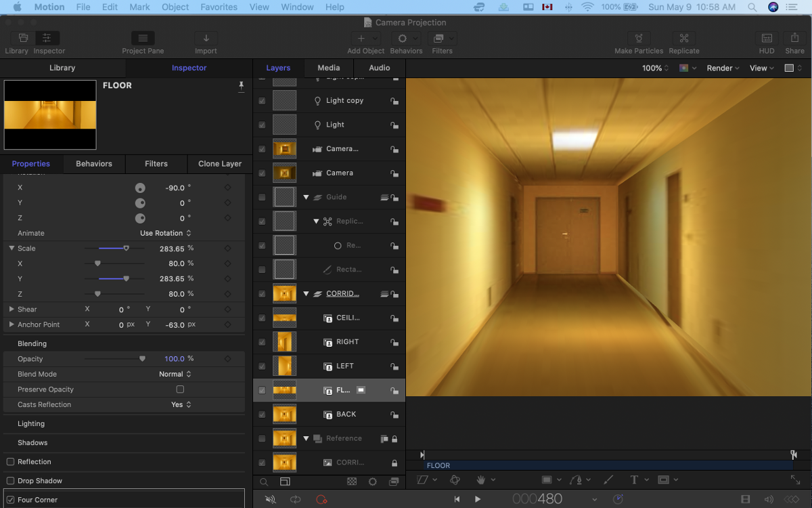812x508 pixels.
Task: Select the Text tool
Action: 634,480
